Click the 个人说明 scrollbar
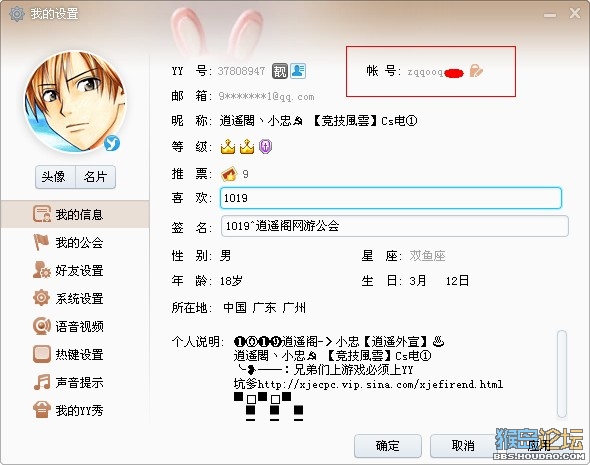 click(x=562, y=374)
